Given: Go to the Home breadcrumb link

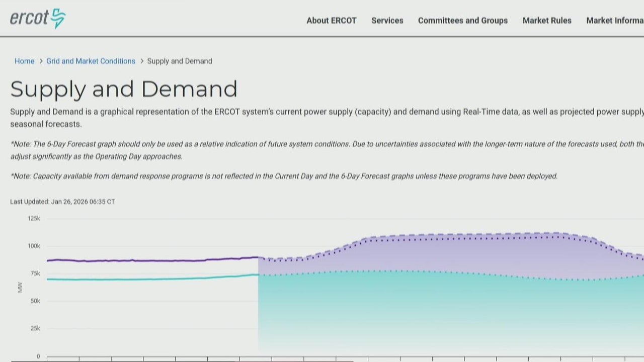Looking at the screenshot, I should [x=24, y=61].
